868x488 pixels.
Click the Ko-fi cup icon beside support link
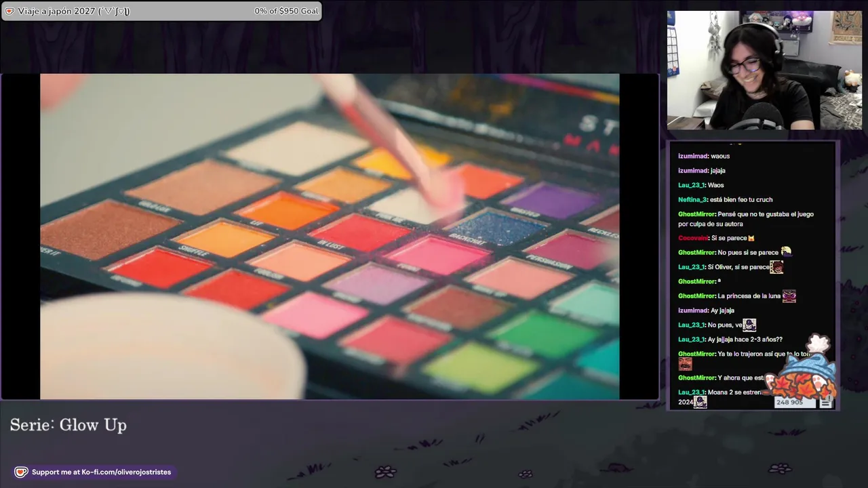tap(21, 472)
